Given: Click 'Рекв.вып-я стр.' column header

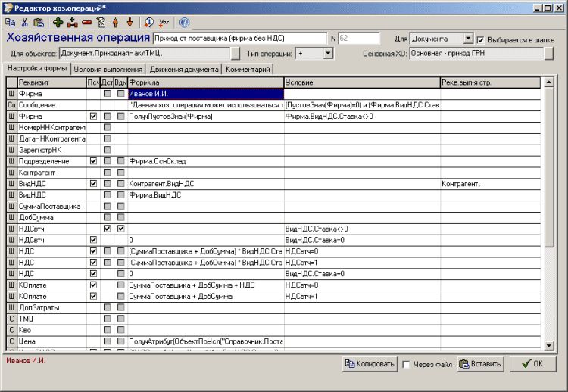Looking at the screenshot, I should coord(491,82).
